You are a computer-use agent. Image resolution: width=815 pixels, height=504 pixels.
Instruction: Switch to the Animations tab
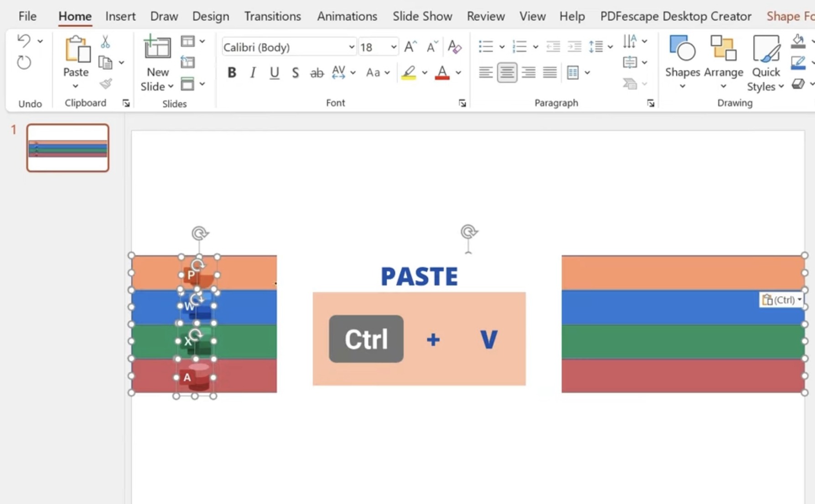347,16
